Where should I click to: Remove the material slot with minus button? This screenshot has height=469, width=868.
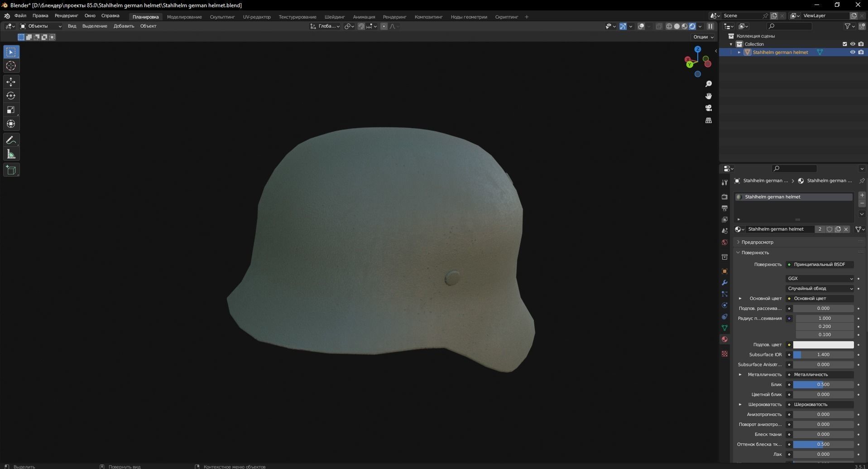point(862,203)
